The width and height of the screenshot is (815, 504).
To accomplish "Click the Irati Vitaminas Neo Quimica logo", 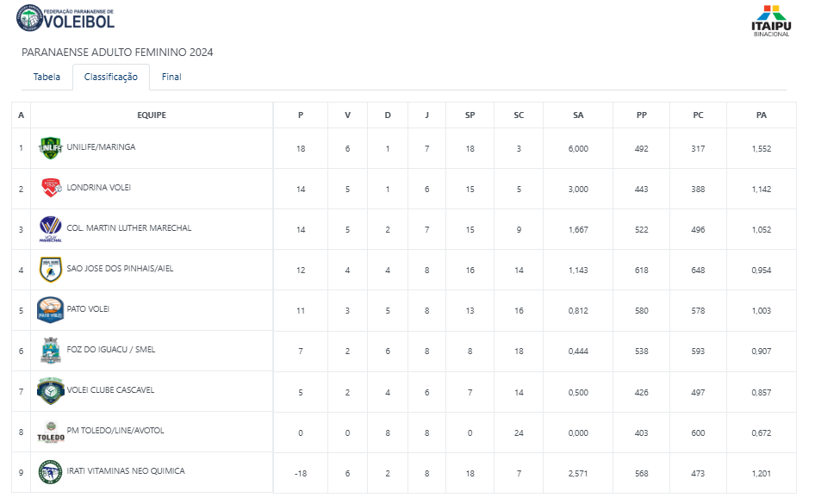I will [x=50, y=471].
